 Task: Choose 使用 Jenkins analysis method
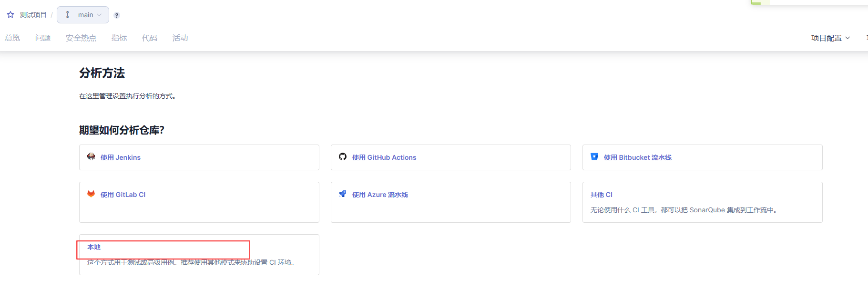(199, 157)
